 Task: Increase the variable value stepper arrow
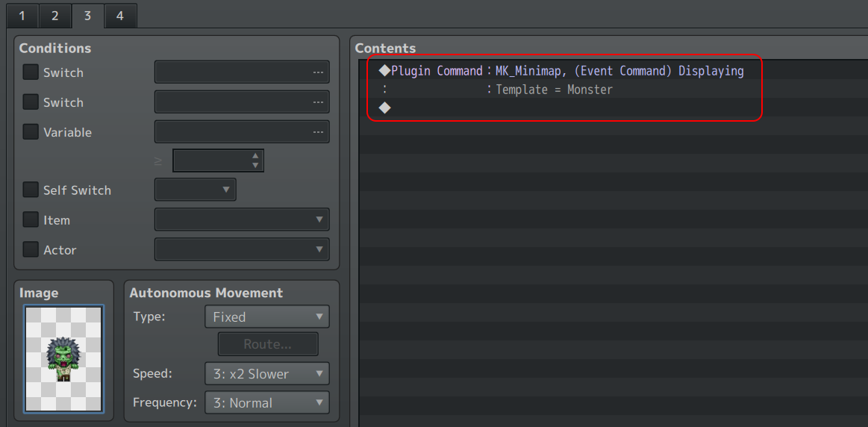[255, 155]
